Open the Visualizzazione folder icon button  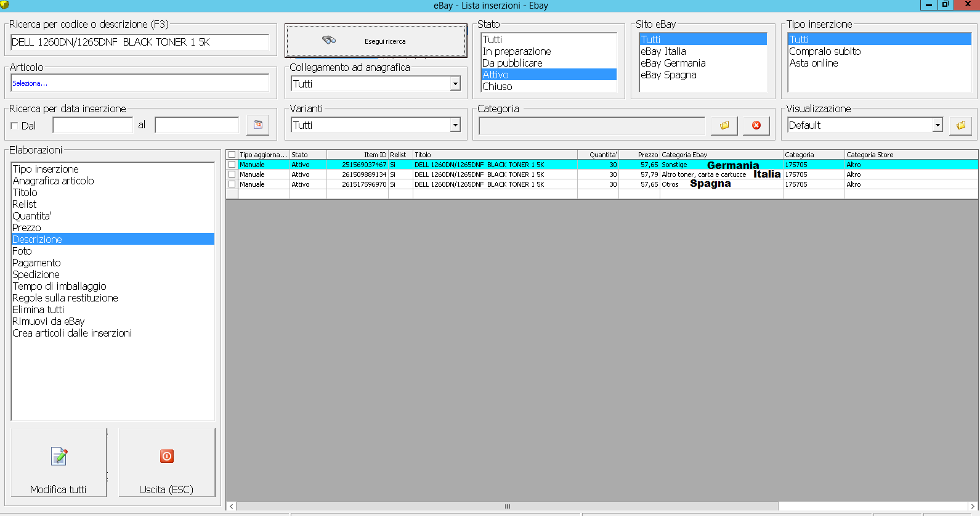(961, 125)
